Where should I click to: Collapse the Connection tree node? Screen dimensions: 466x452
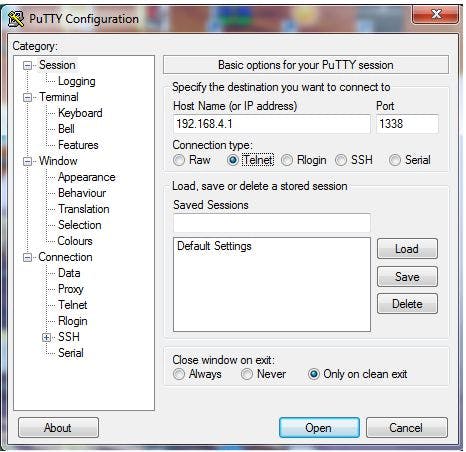28,257
